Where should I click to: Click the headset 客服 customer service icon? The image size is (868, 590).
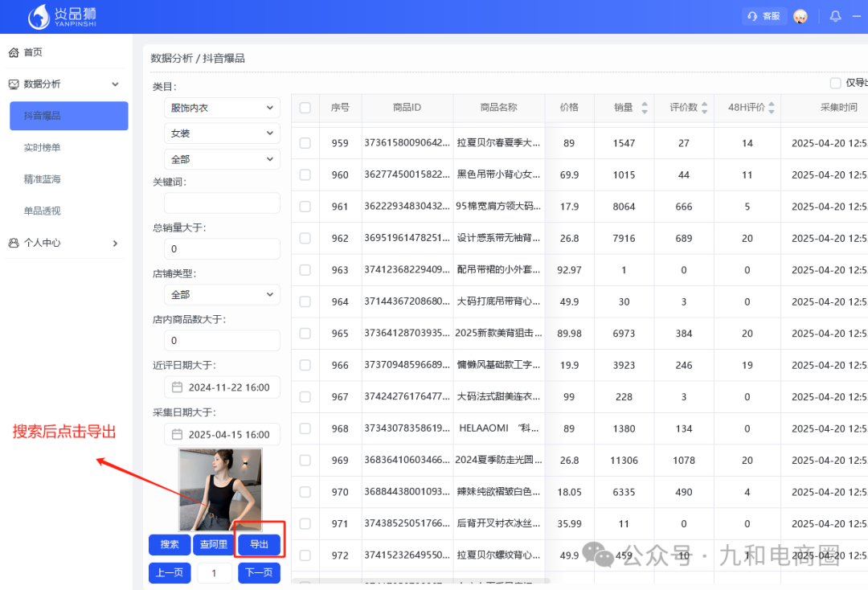point(751,15)
